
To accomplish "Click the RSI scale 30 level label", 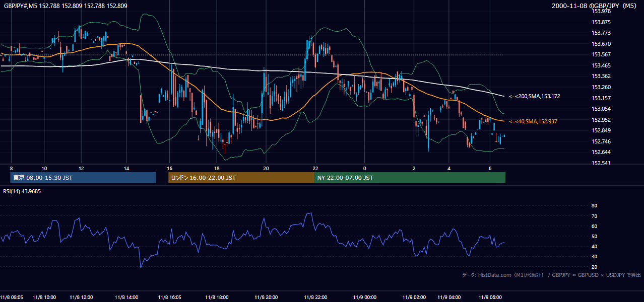I will point(594,256).
